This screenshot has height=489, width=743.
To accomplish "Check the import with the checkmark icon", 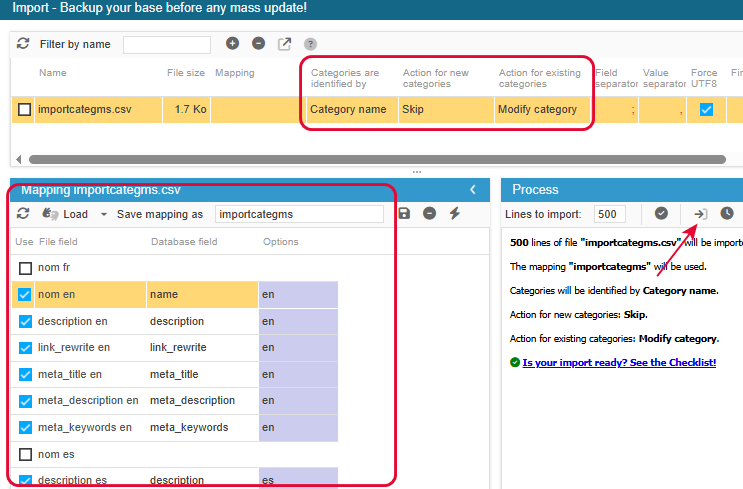I will [x=661, y=213].
